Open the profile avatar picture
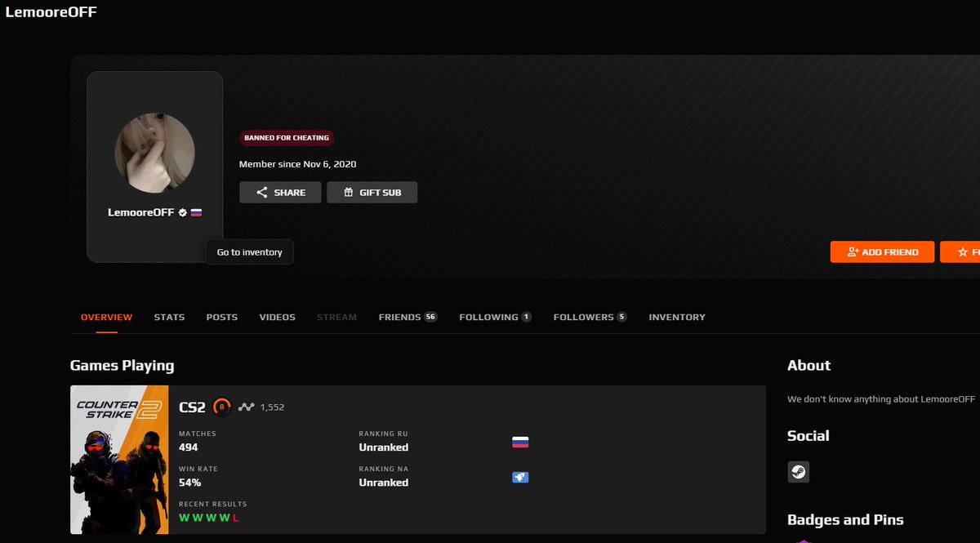The width and height of the screenshot is (980, 543). click(155, 153)
